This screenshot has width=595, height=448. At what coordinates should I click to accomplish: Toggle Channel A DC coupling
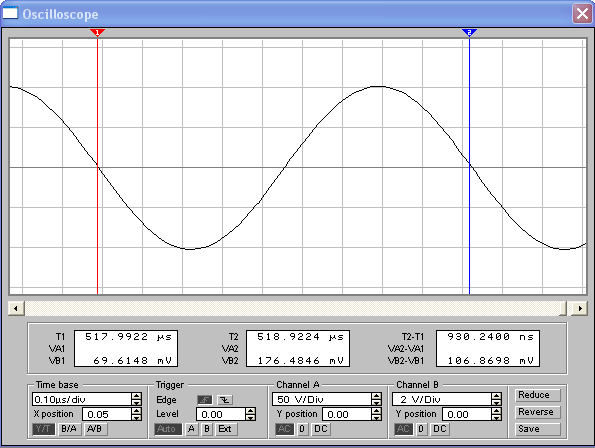pos(321,429)
